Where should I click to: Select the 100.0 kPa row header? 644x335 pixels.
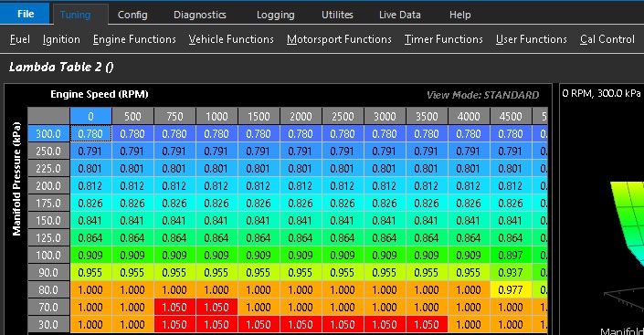coord(49,256)
